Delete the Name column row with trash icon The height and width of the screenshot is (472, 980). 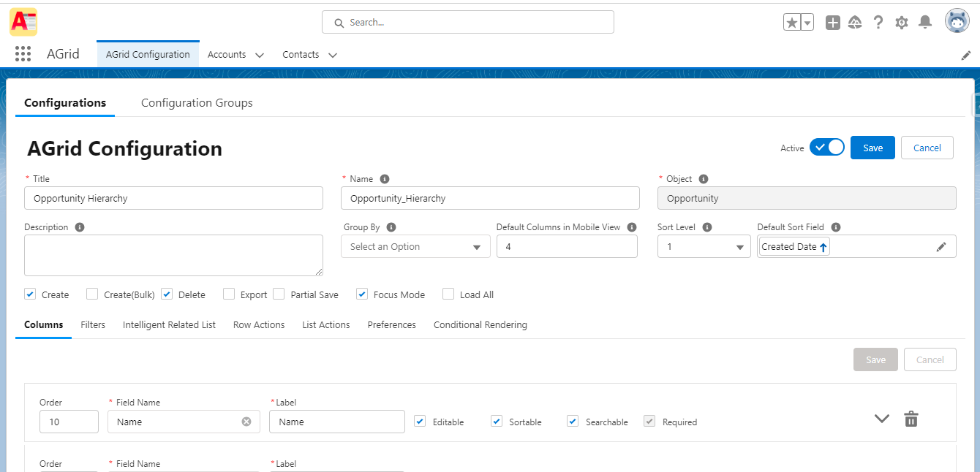click(x=911, y=419)
